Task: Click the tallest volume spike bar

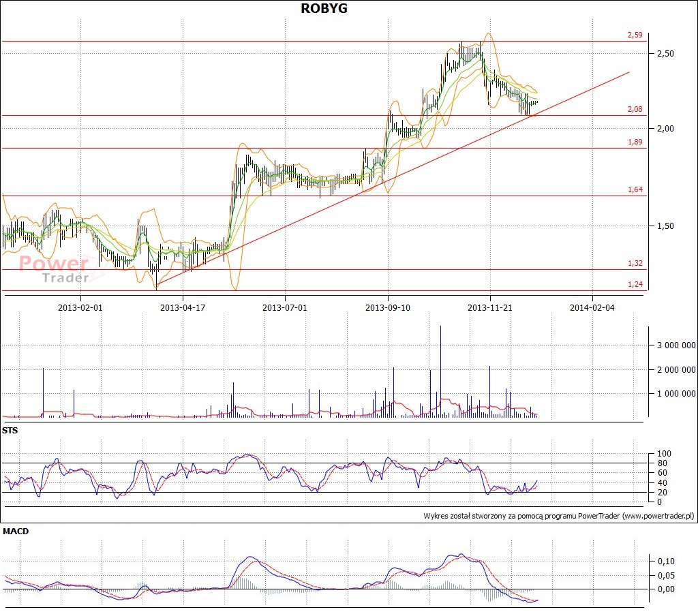Action: pyautogui.click(x=441, y=371)
